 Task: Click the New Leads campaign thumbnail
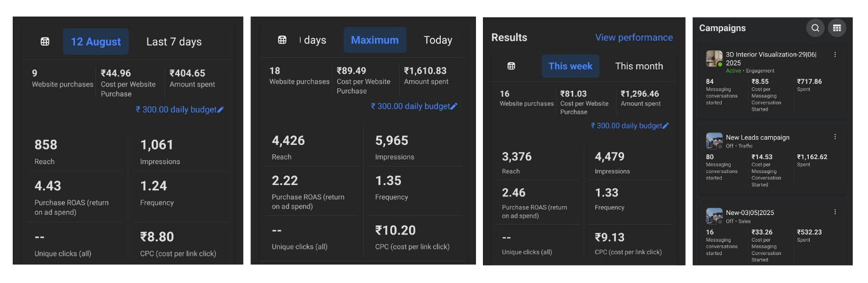click(714, 141)
